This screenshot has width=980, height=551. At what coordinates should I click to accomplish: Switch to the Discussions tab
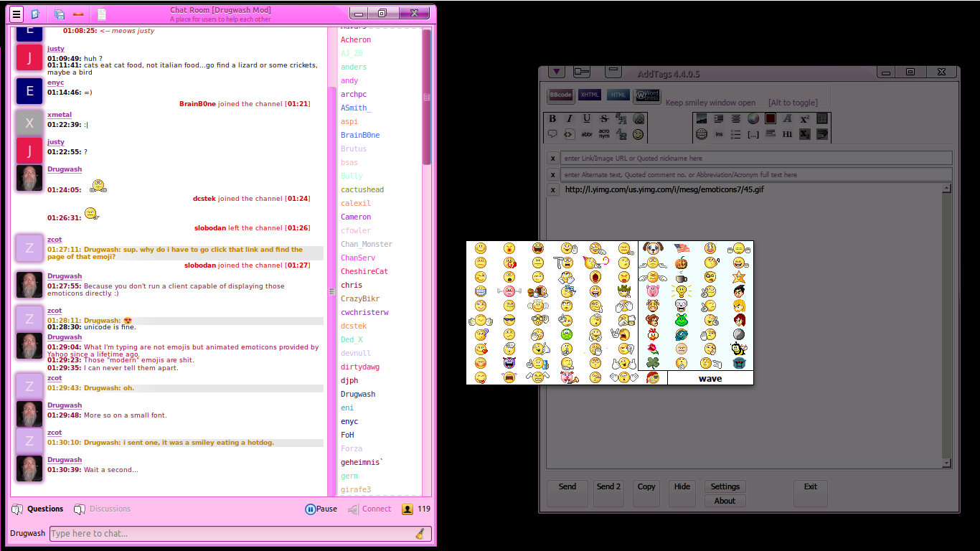coord(102,509)
